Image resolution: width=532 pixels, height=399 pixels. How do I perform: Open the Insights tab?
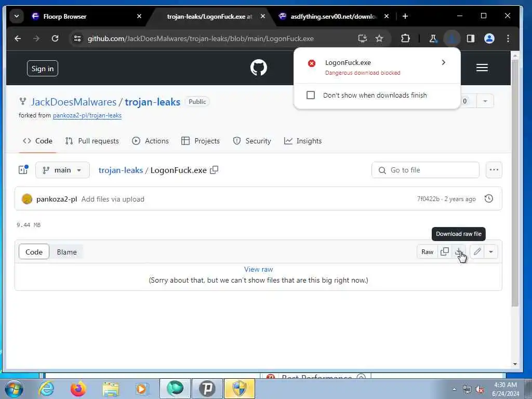coord(303,141)
